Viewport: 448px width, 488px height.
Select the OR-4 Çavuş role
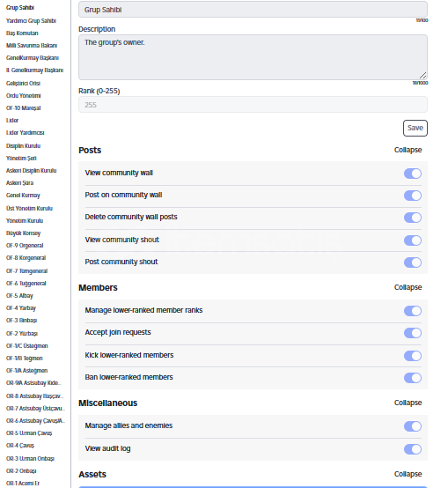pyautogui.click(x=20, y=446)
